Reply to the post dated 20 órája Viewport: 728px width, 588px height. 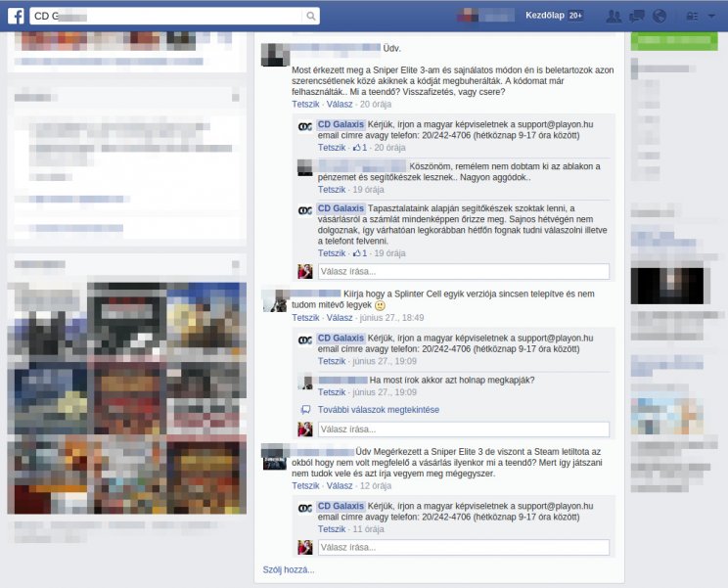tap(340, 104)
